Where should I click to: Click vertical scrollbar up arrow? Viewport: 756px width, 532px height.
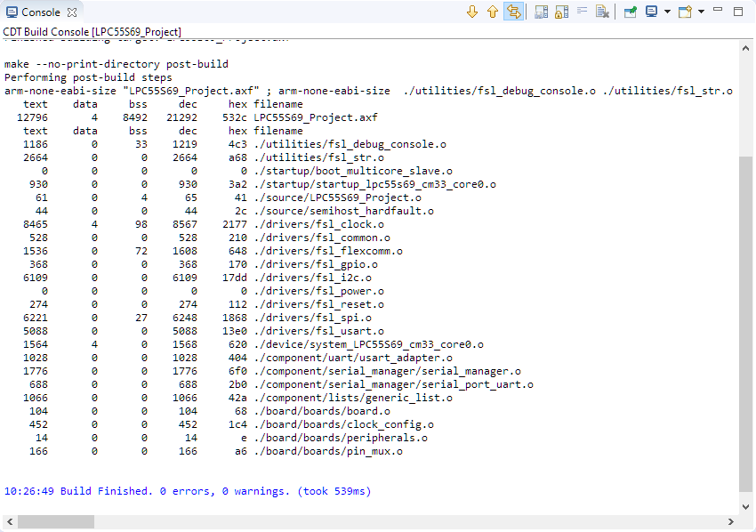coord(745,48)
